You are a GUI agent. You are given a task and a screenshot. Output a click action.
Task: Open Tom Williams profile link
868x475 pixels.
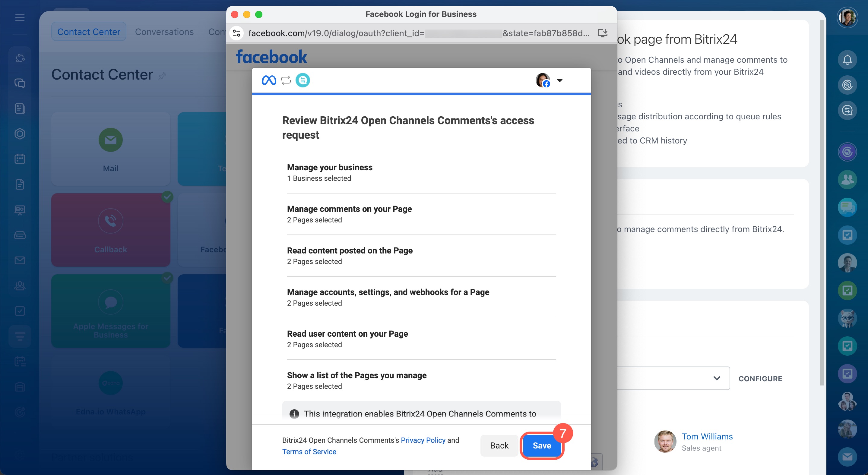point(707,436)
